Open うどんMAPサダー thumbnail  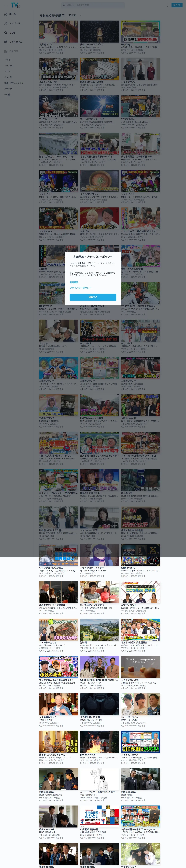100,181
